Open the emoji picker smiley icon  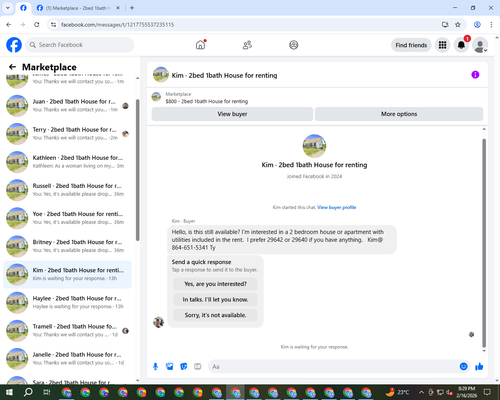[463, 367]
